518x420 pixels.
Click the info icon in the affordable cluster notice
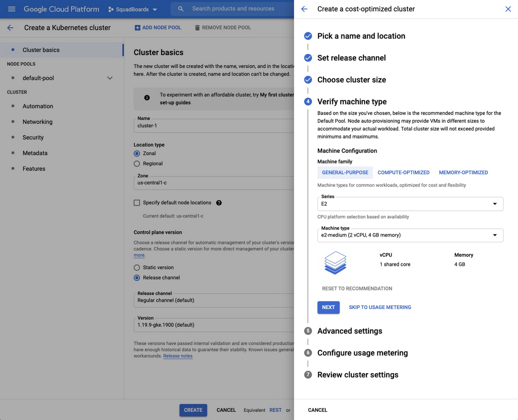pyautogui.click(x=147, y=98)
